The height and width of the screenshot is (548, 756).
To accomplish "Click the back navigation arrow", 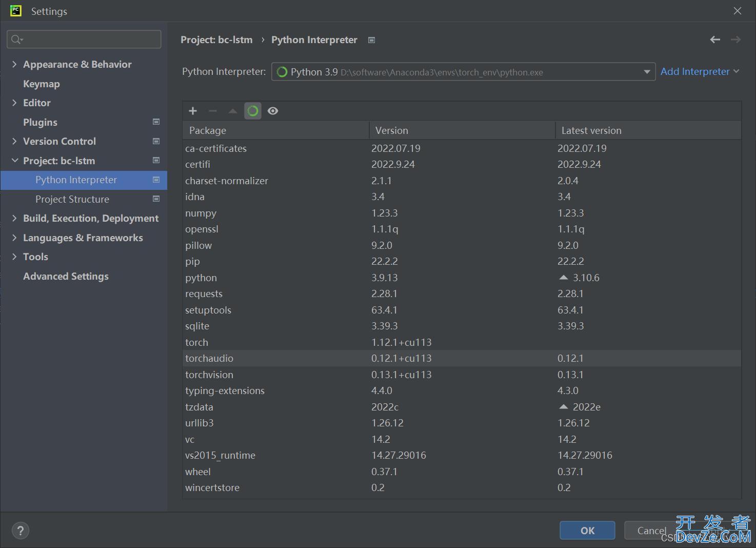I will [715, 40].
